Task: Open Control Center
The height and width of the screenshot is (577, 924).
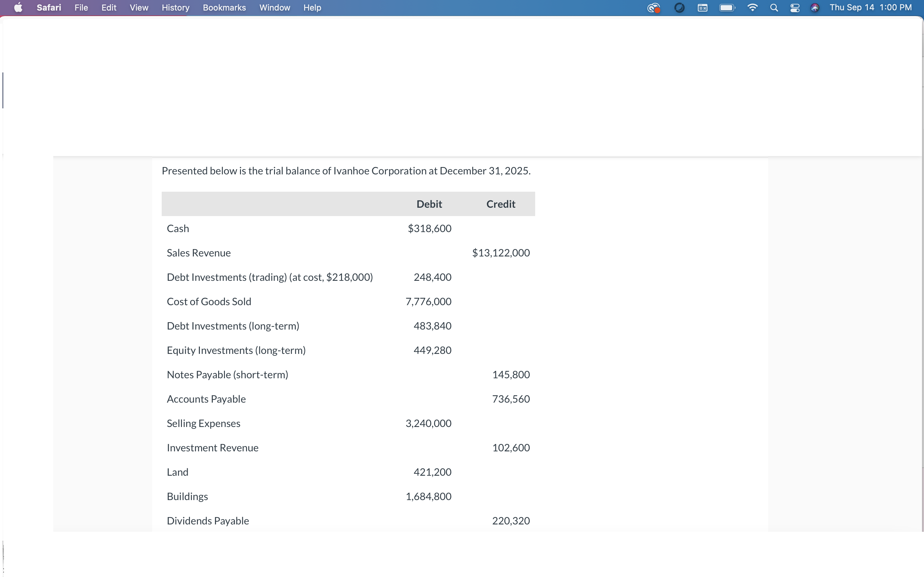Action: (795, 8)
